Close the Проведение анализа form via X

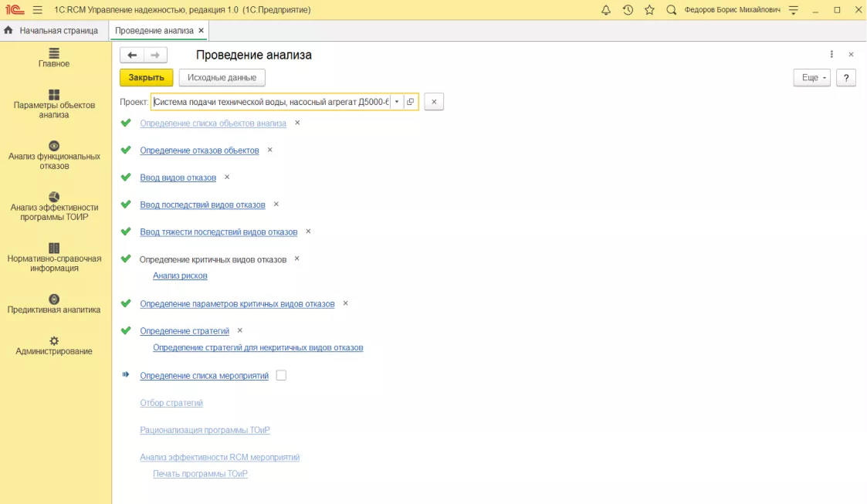tap(851, 54)
